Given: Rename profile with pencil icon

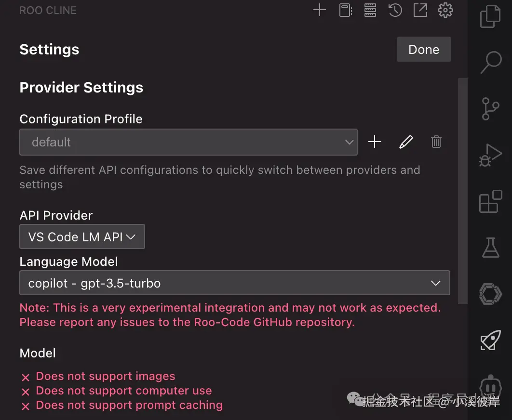Looking at the screenshot, I should point(406,142).
